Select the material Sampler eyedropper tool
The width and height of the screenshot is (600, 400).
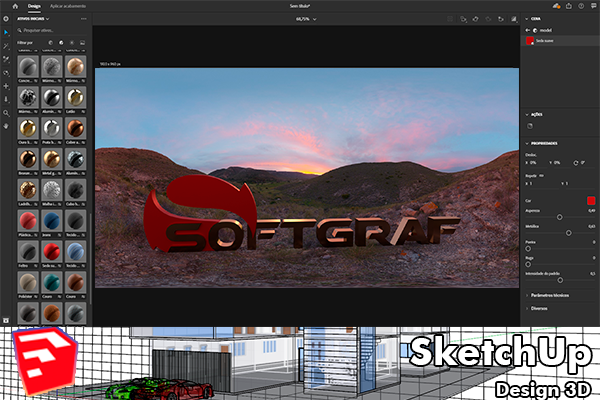click(6, 59)
